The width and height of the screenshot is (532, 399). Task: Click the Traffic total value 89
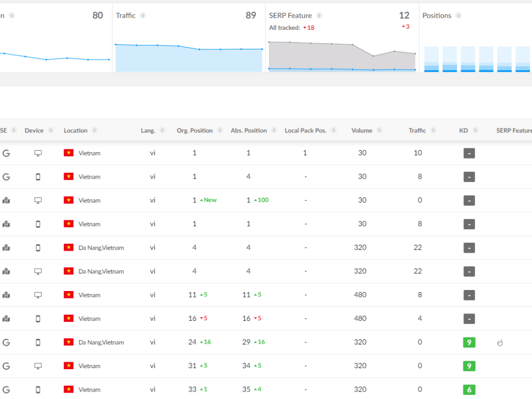[x=251, y=15]
